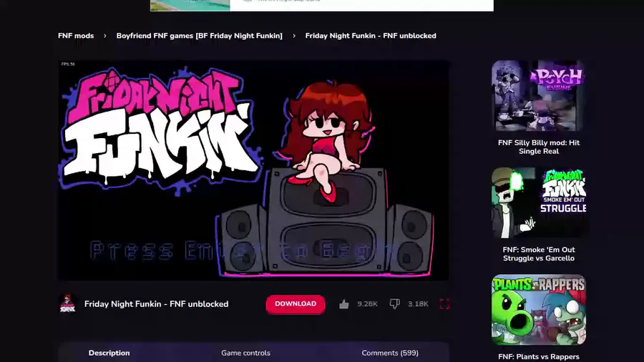Screen dimensions: 644x362
Task: Click FNF Silly Billy mod: Hit Single Real title
Action: pyautogui.click(x=538, y=147)
